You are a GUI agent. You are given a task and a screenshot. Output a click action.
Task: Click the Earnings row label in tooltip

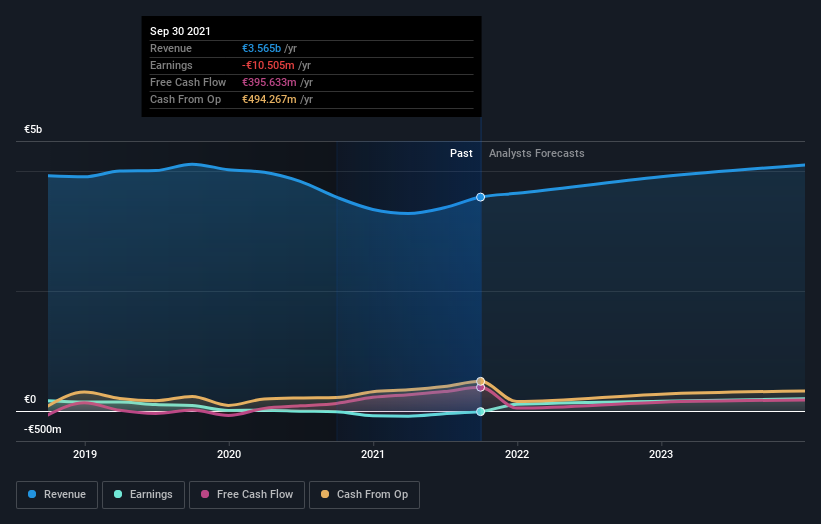tap(171, 65)
